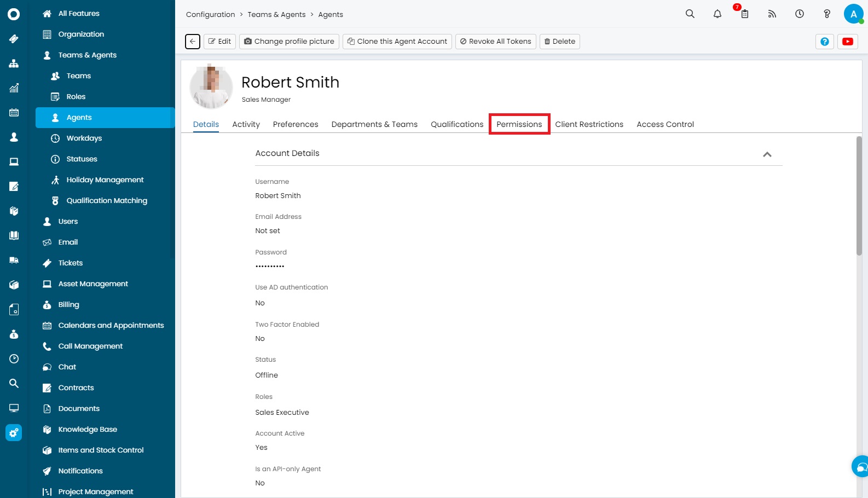The width and height of the screenshot is (868, 498).
Task: Go back using the left arrow button
Action: 193,42
